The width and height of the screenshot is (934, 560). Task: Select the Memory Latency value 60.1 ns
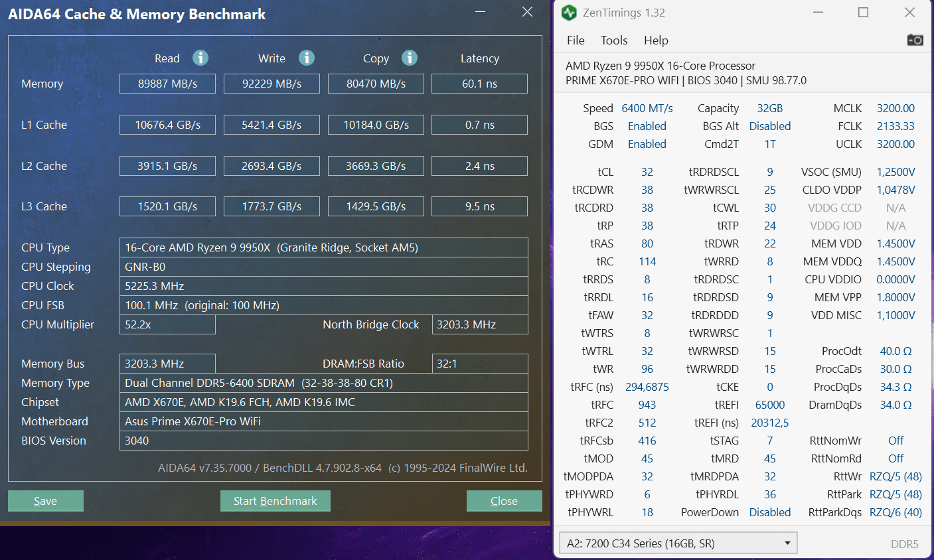(479, 84)
